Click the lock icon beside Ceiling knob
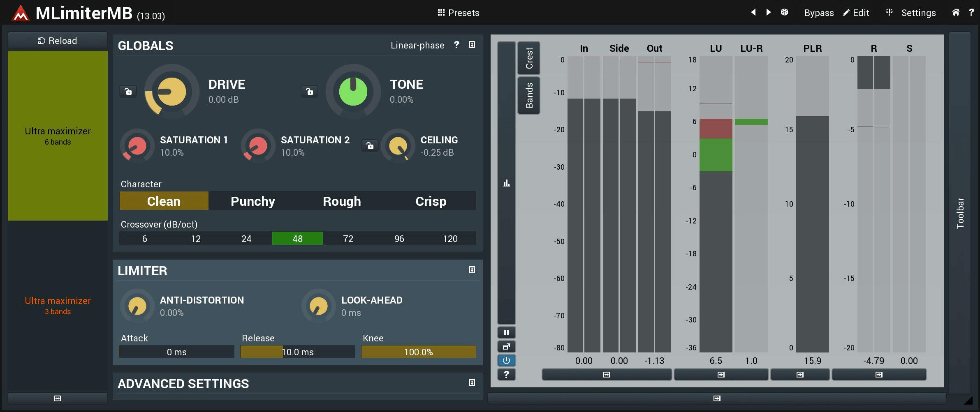The height and width of the screenshot is (412, 980). pyautogui.click(x=370, y=145)
